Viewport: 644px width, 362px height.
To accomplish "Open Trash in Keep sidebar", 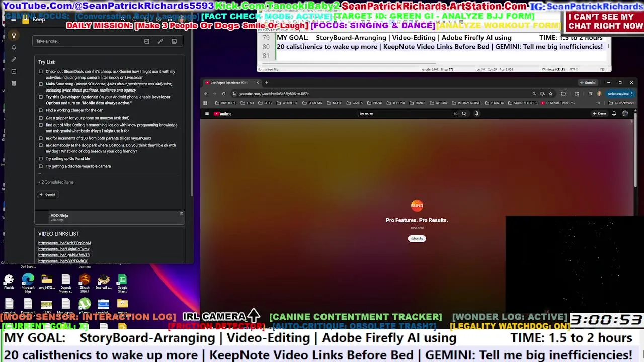I will [x=14, y=83].
